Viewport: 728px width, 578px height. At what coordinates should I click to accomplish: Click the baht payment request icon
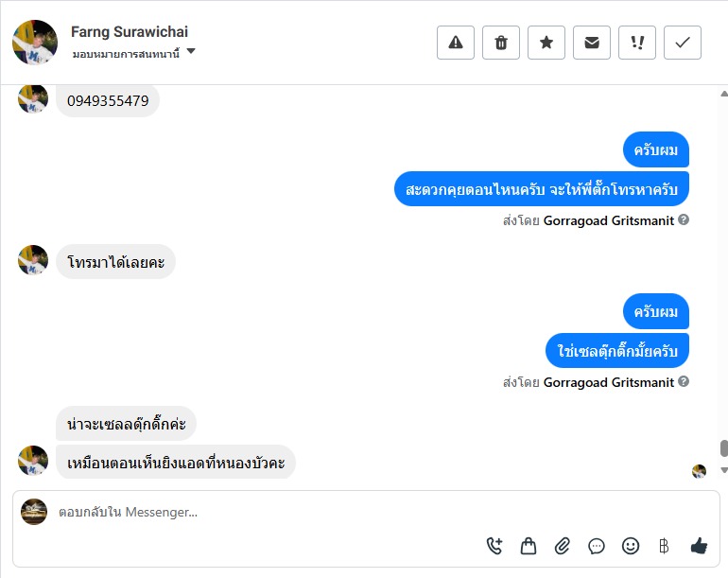(x=664, y=545)
